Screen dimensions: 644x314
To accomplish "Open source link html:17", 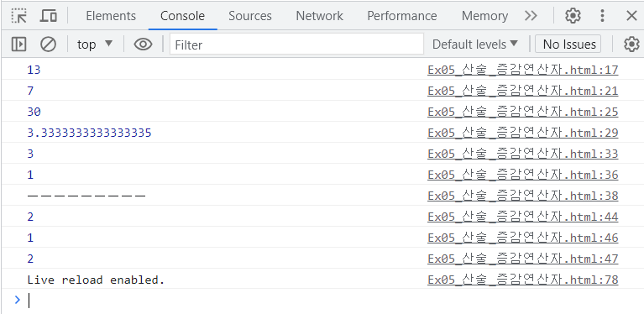I will tap(522, 70).
